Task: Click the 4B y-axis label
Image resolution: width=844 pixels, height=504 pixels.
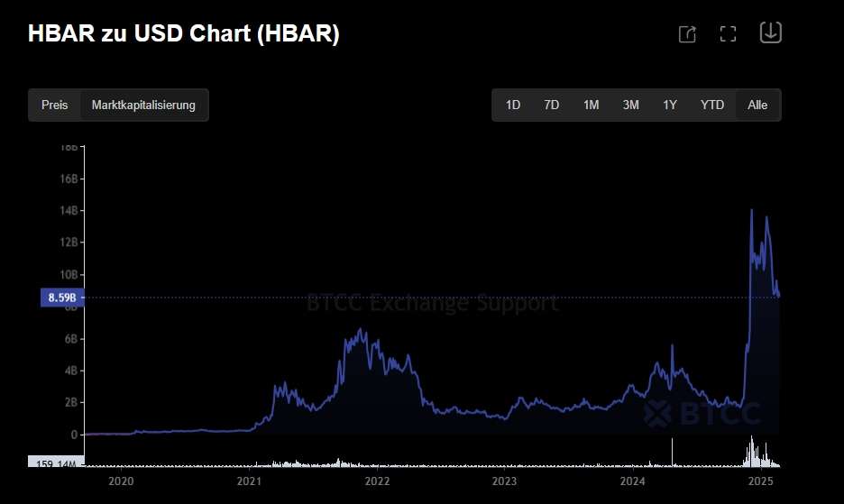Action: 71,371
